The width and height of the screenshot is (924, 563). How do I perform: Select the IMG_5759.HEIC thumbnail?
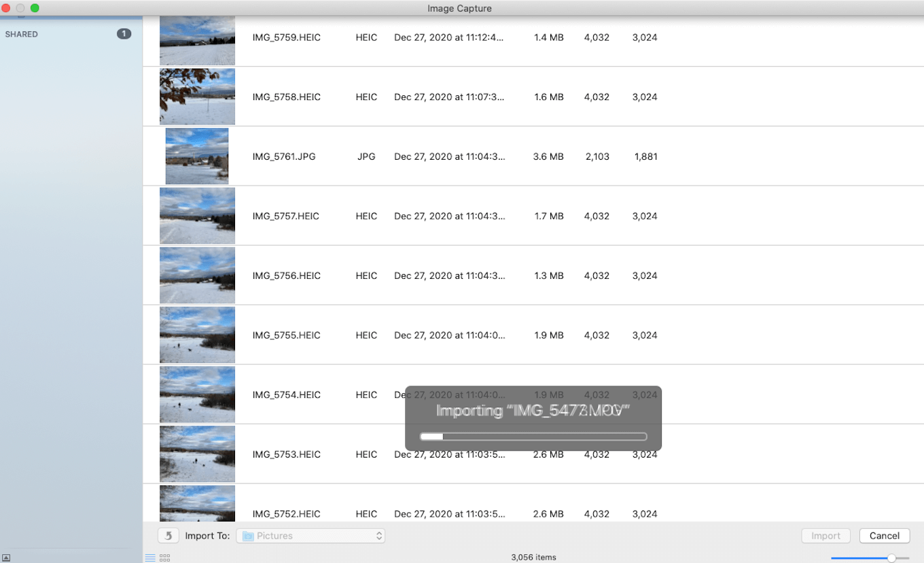click(197, 41)
